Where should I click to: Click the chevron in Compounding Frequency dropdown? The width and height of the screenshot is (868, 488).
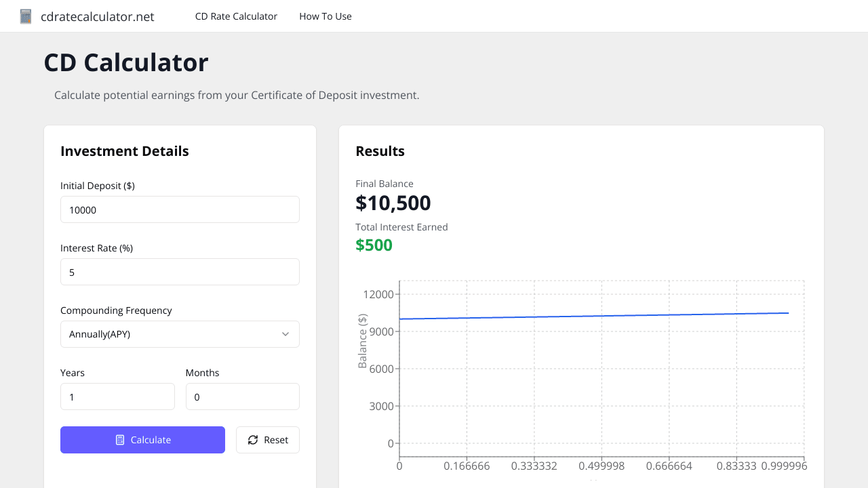tap(285, 334)
